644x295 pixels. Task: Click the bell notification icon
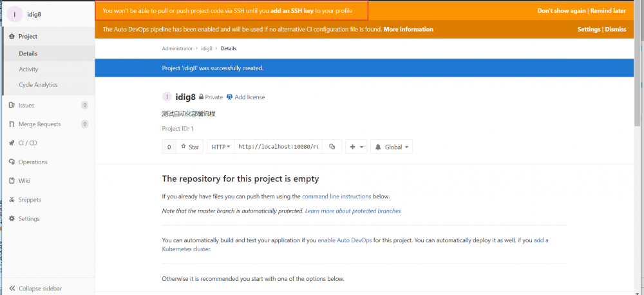(378, 147)
